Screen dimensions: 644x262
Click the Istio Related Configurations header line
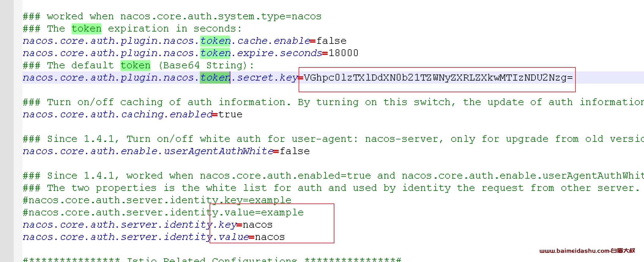click(212, 260)
